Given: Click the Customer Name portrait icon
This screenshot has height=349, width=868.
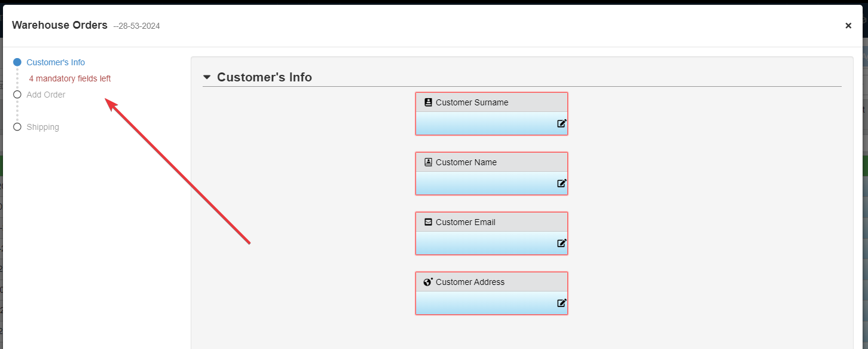Looking at the screenshot, I should 428,162.
